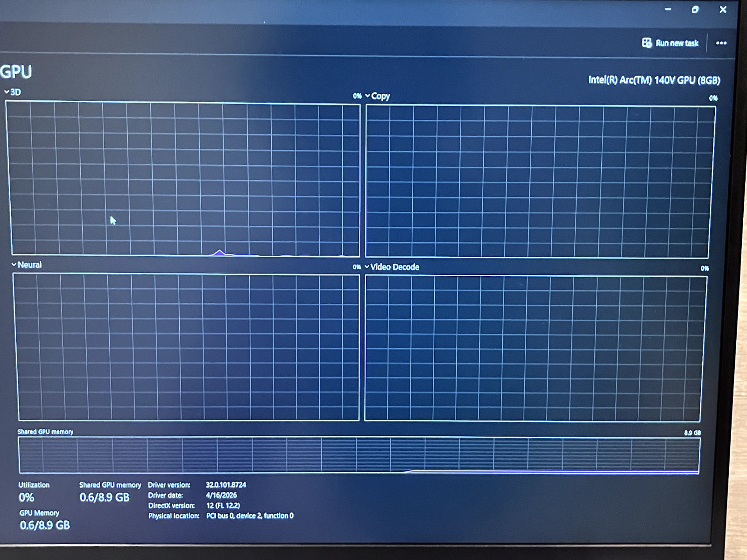Minimize the Task Manager window
The width and height of the screenshot is (747, 560).
point(668,9)
